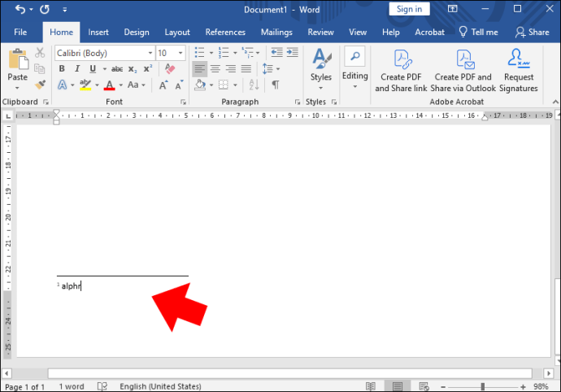This screenshot has width=561, height=392.
Task: Switch to the References tab
Action: [x=225, y=33]
